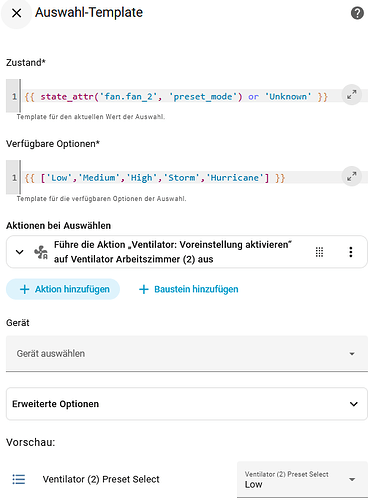Viewport: 372px width, 500px height.
Task: Expand Verfügbare Optionen editor to fullscreen
Action: 352,176
